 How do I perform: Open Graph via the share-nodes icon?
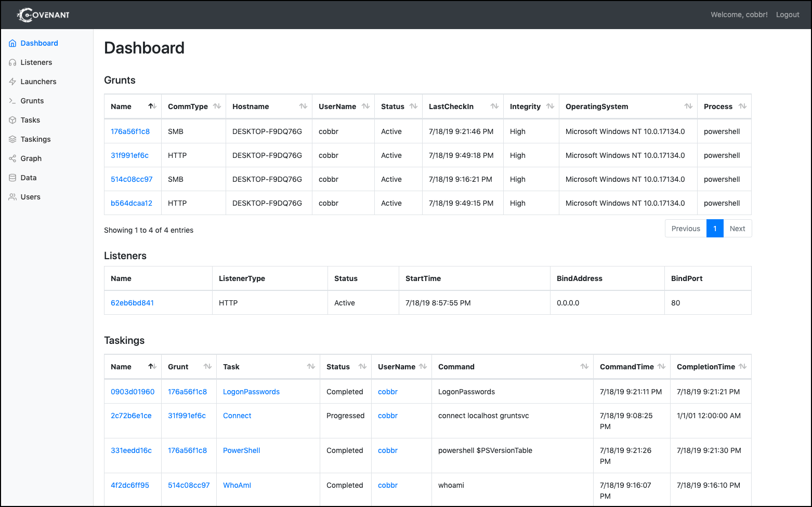click(12, 158)
